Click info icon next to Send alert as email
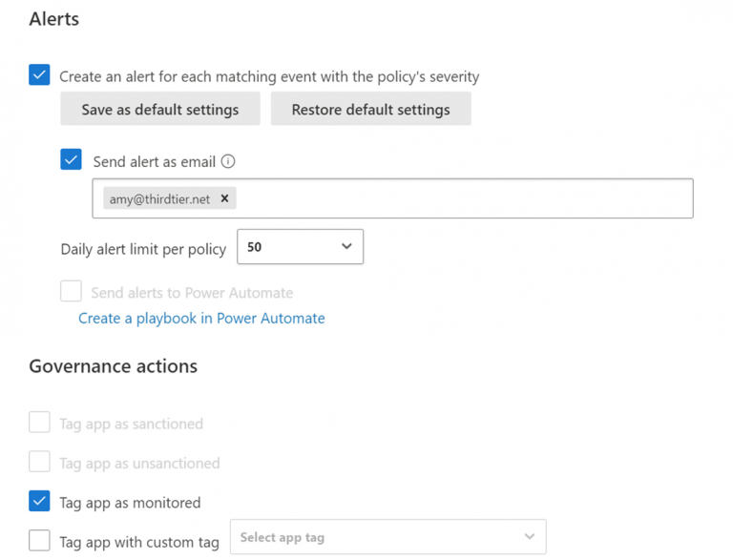 [x=228, y=161]
